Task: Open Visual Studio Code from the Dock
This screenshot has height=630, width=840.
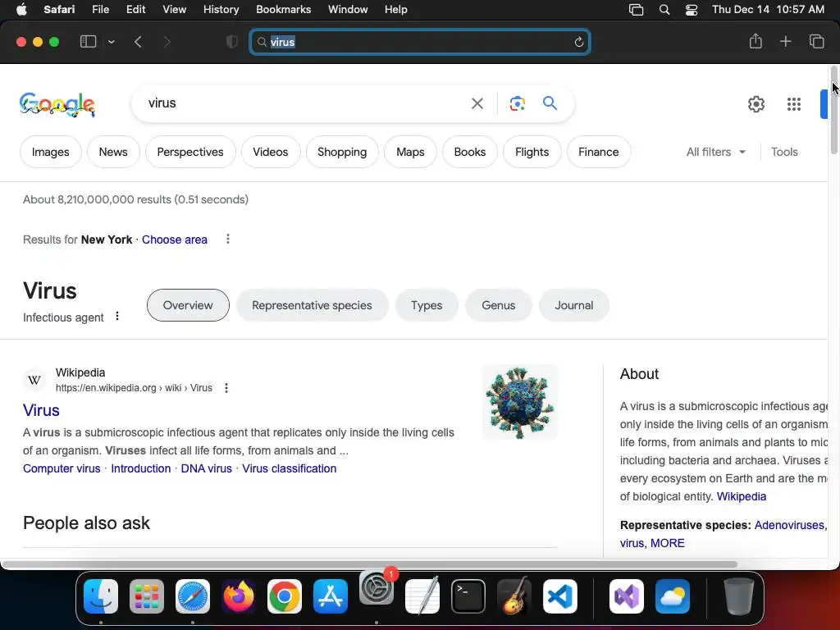Action: click(x=559, y=596)
